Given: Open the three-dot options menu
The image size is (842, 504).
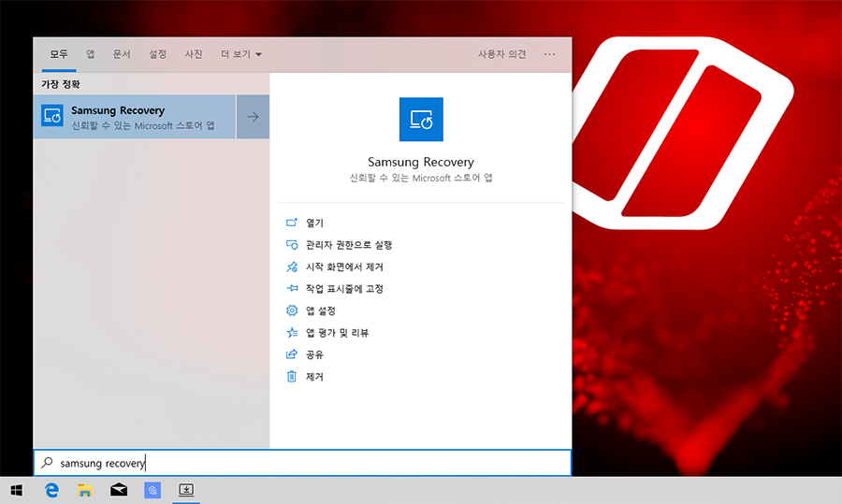Looking at the screenshot, I should click(549, 54).
